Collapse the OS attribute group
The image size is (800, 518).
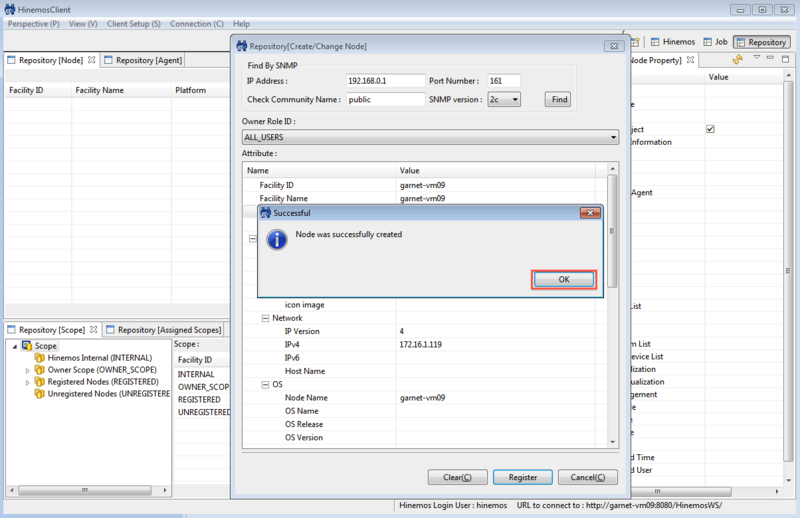[x=265, y=384]
